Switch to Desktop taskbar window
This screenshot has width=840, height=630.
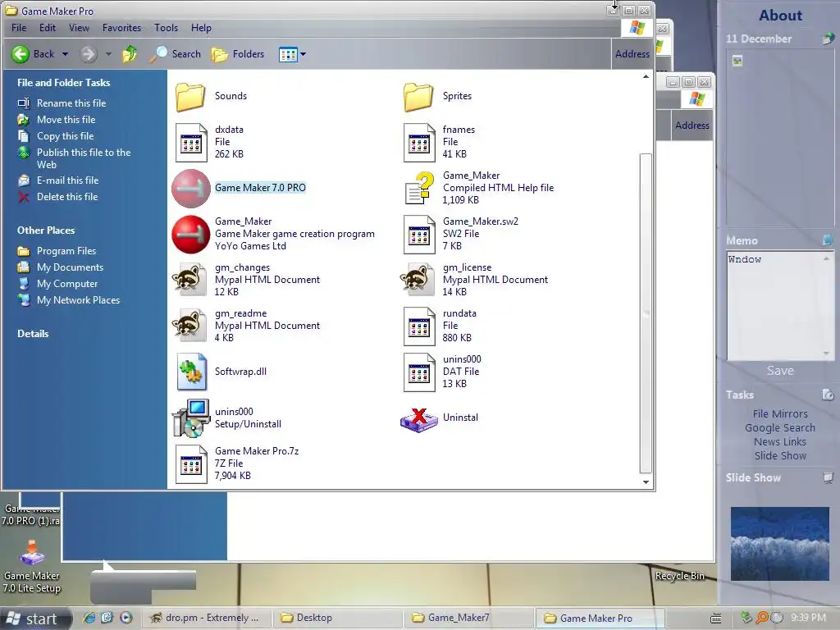[337, 619]
